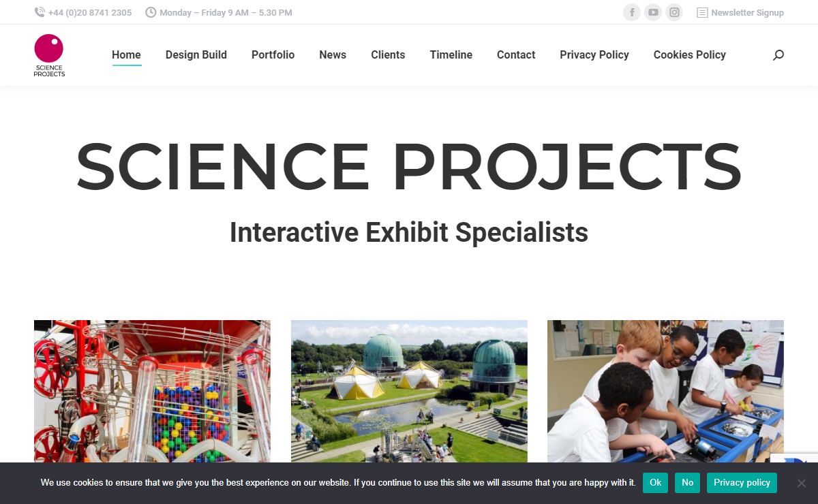Open the Facebook page icon
The height and width of the screenshot is (504, 818).
[632, 12]
